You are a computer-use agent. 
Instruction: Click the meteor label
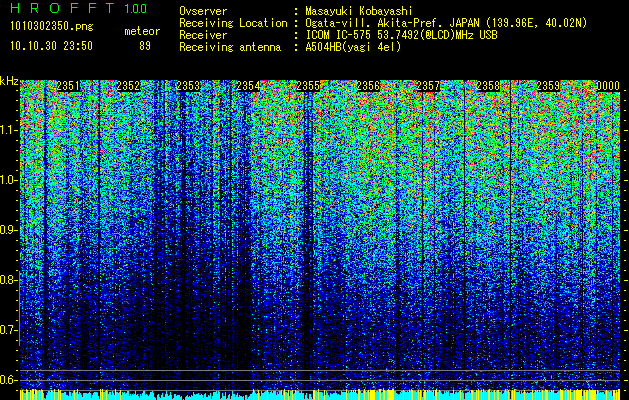tap(142, 31)
